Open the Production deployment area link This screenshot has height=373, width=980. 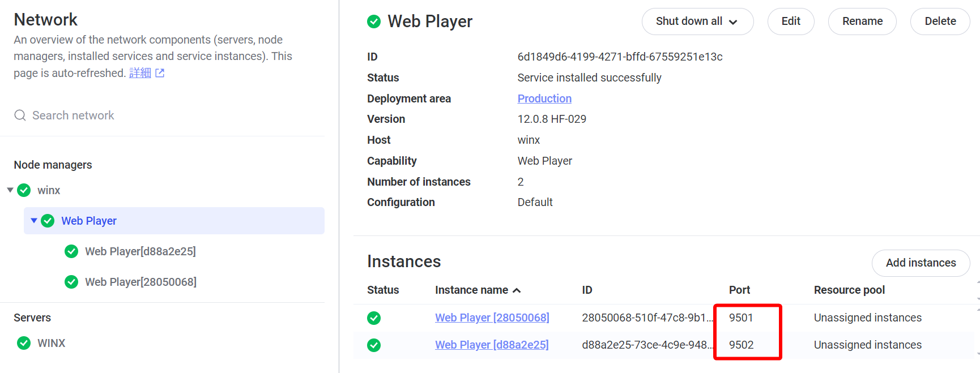point(544,98)
